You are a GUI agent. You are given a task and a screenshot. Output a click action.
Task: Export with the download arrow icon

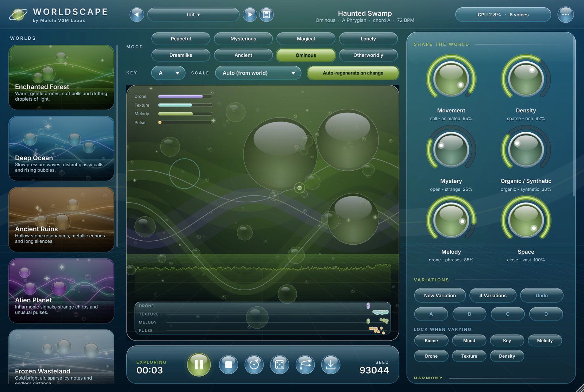tap(331, 364)
